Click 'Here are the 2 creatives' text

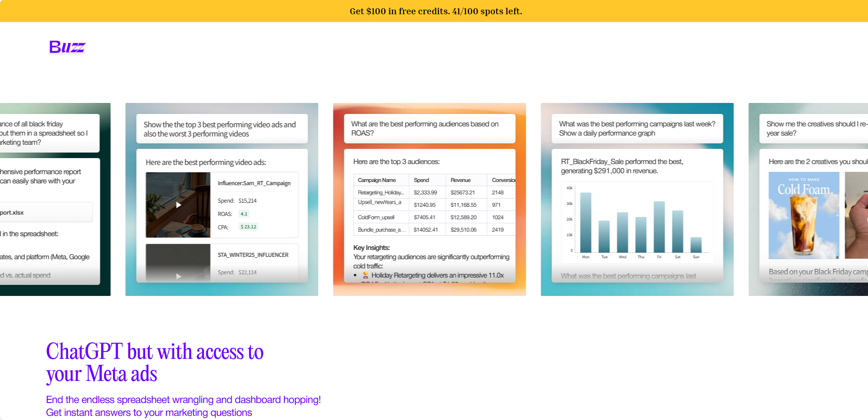coord(818,162)
